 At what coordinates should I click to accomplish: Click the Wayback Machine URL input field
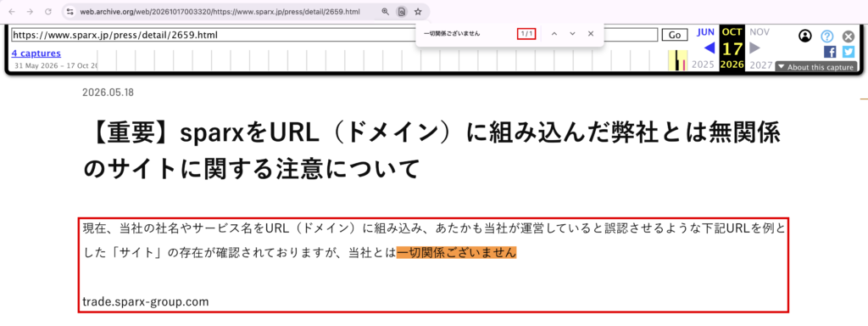tap(333, 35)
